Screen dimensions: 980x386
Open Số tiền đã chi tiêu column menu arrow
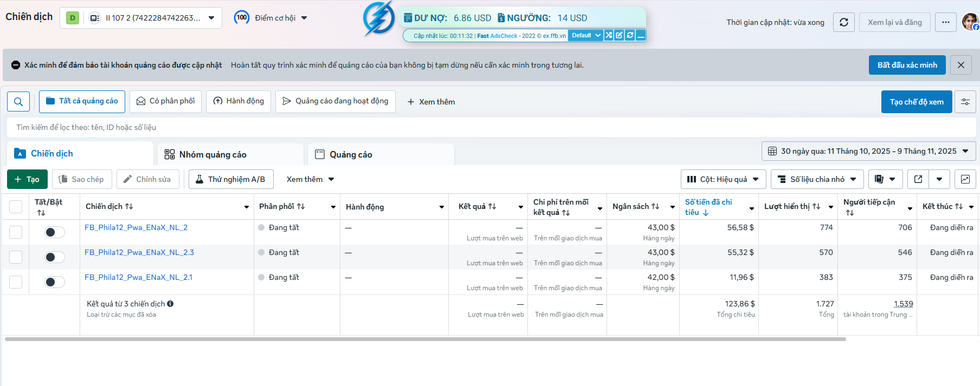(752, 208)
